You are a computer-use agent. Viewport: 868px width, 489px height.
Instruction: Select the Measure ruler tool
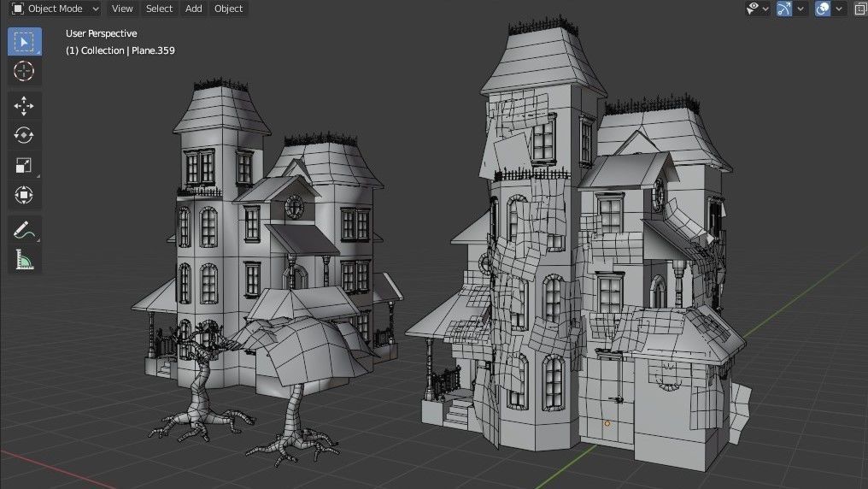pyautogui.click(x=24, y=259)
